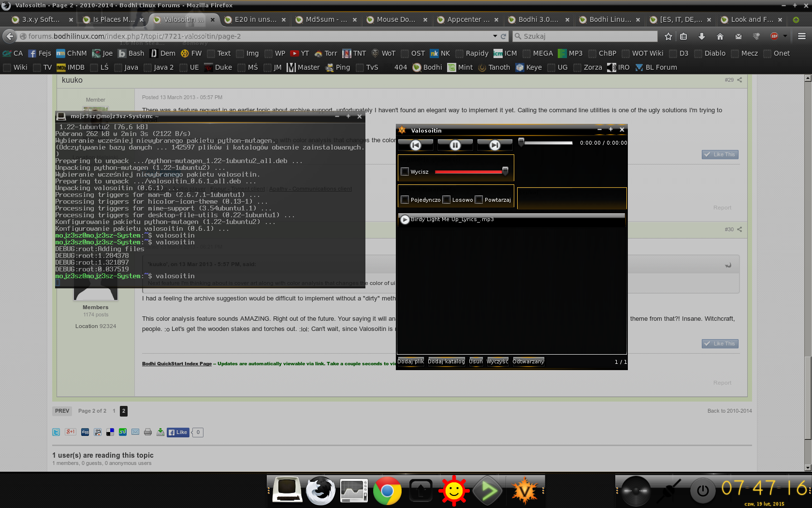Switch to the 'Look and F...' tab
Screen dimensions: 812x508
(x=752, y=19)
